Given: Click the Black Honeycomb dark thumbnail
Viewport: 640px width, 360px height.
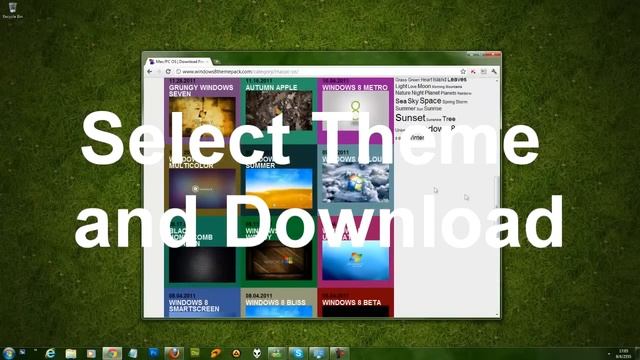Looking at the screenshot, I should click(x=202, y=264).
